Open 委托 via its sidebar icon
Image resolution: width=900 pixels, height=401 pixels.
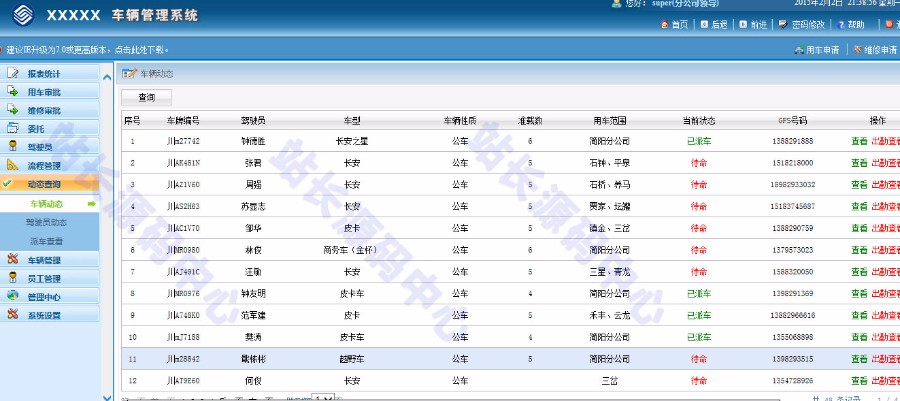[x=13, y=129]
